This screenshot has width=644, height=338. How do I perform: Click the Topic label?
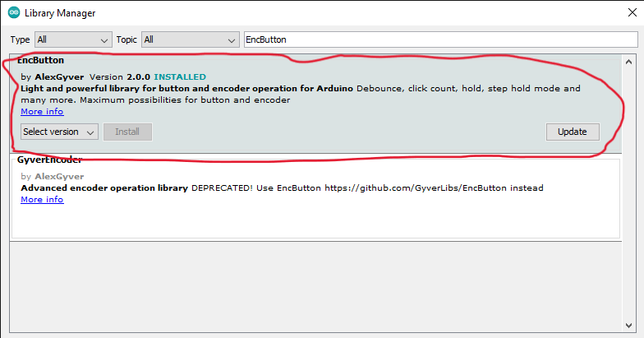point(126,39)
